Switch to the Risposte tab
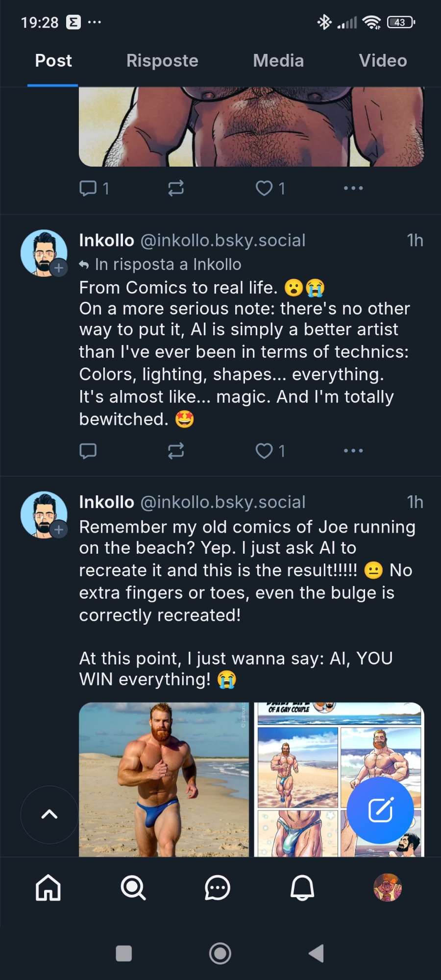 pyautogui.click(x=162, y=61)
